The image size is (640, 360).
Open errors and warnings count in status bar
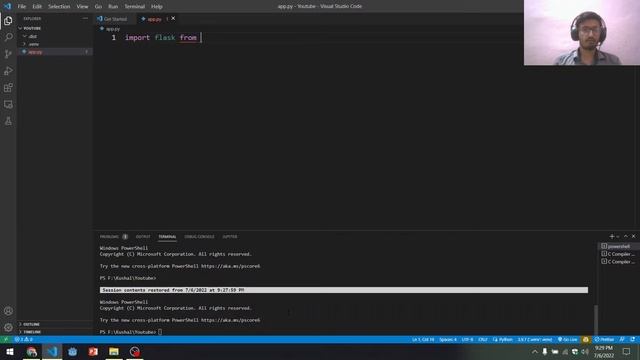tap(24, 340)
